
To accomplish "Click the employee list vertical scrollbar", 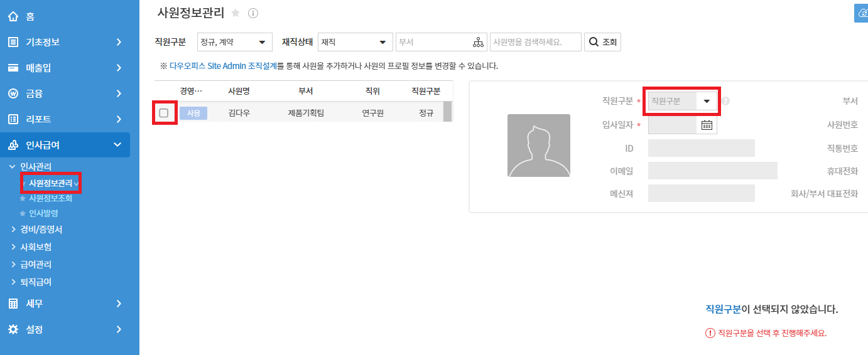I will [448, 112].
